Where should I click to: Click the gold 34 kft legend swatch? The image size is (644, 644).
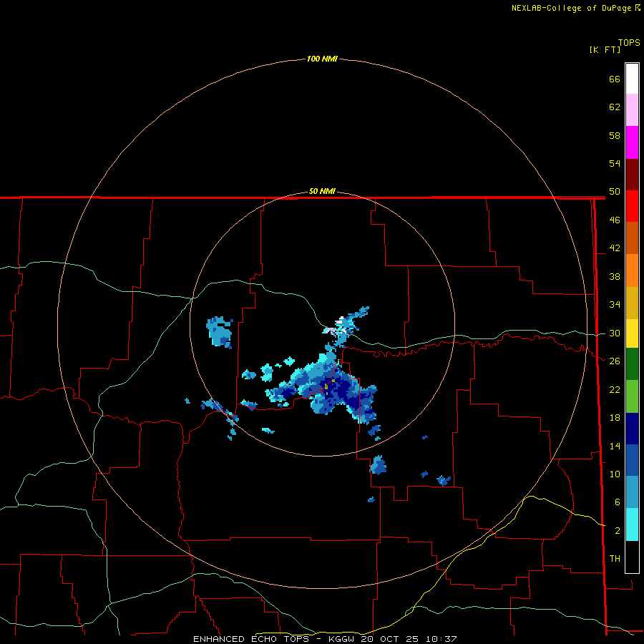pyautogui.click(x=632, y=303)
